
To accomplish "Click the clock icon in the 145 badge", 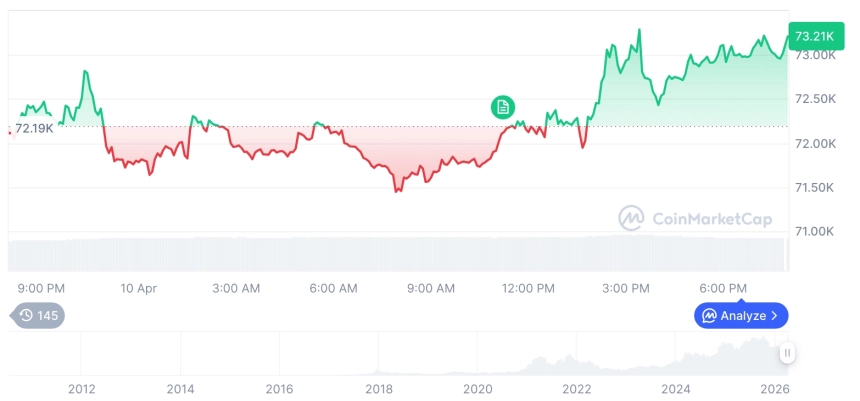I will click(26, 316).
